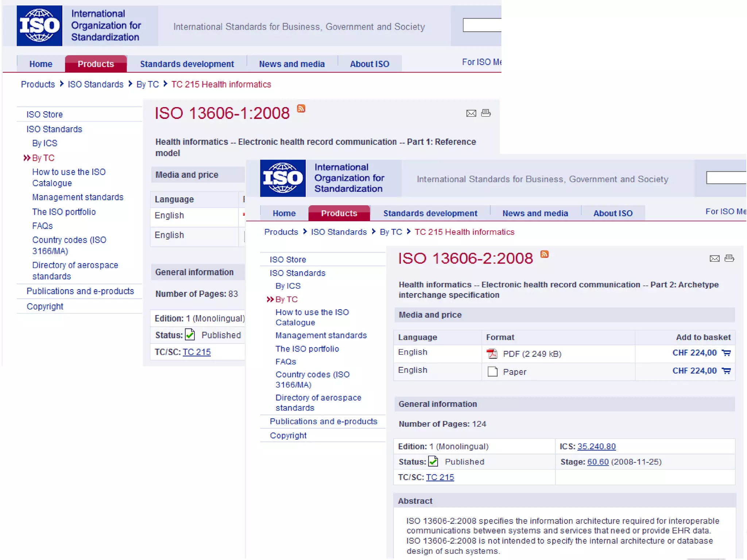Viewport: 747px width, 560px height.
Task: Click the ISO logo in the top-left header
Action: [x=39, y=26]
